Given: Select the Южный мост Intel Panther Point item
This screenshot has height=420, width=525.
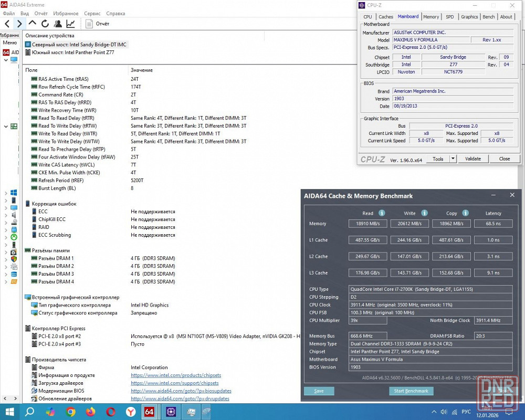Looking at the screenshot, I should (72, 52).
